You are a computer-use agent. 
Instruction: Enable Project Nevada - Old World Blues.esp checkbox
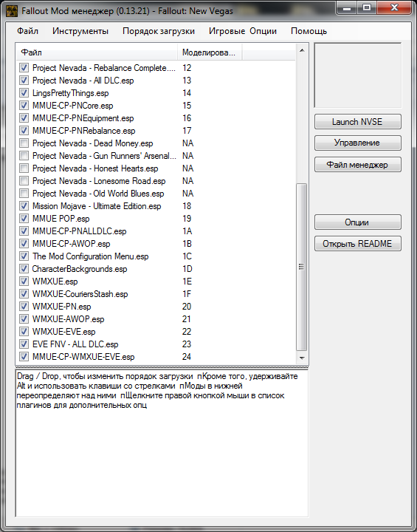click(x=24, y=194)
